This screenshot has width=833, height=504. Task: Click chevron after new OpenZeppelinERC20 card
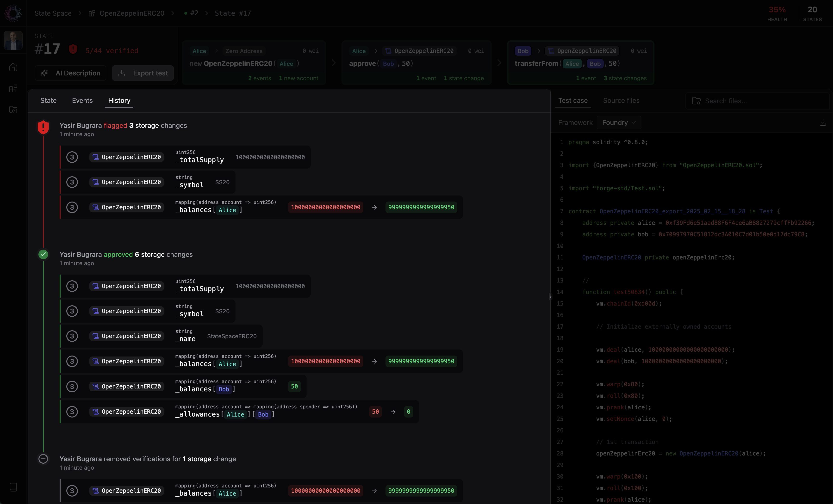pyautogui.click(x=334, y=63)
